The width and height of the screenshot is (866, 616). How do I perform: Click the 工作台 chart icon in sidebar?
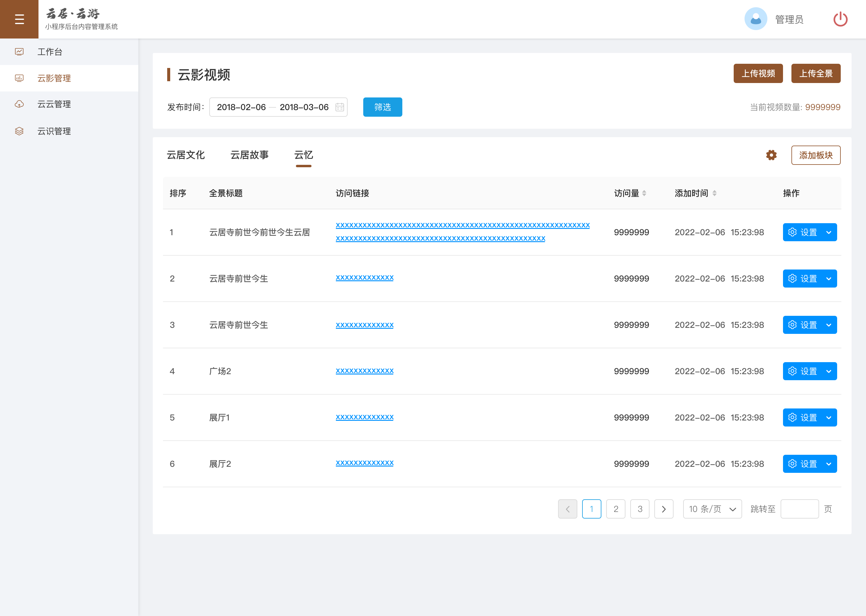(19, 52)
